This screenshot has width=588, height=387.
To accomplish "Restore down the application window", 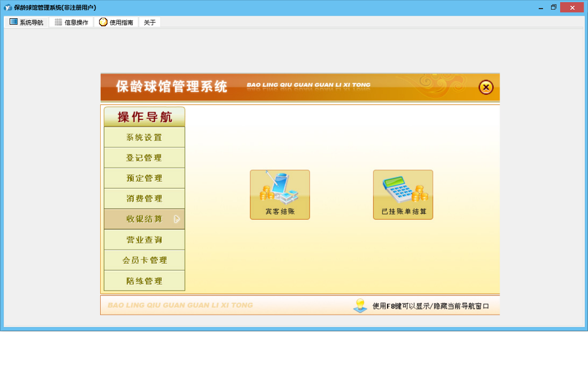I will [x=554, y=8].
